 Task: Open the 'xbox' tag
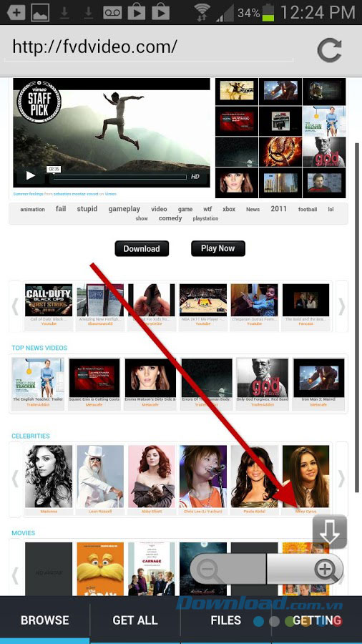[x=229, y=209]
